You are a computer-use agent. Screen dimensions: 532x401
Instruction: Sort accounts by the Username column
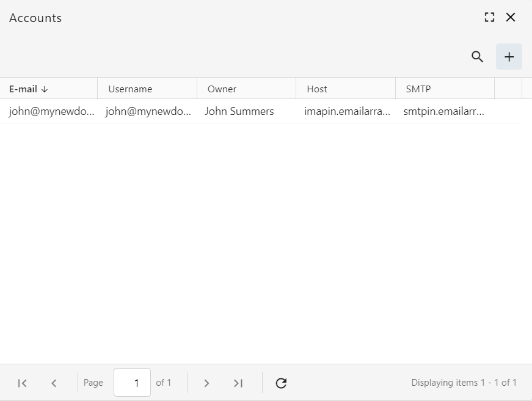tap(130, 89)
